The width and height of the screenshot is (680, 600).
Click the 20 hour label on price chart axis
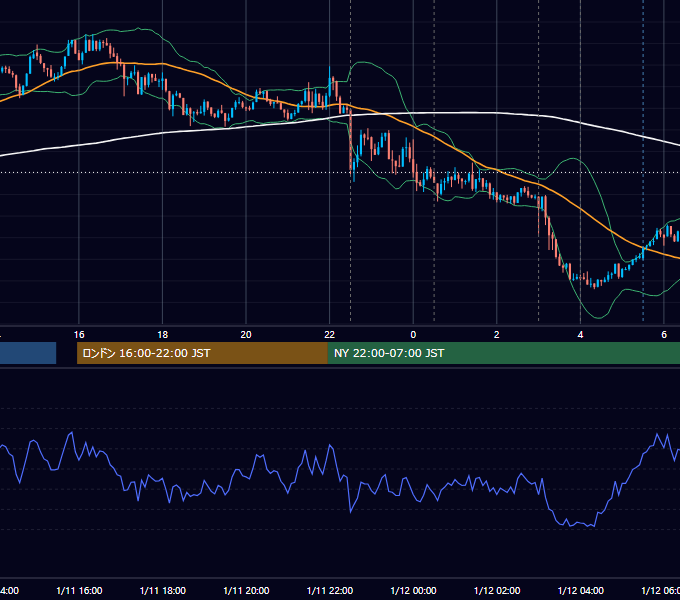click(246, 335)
